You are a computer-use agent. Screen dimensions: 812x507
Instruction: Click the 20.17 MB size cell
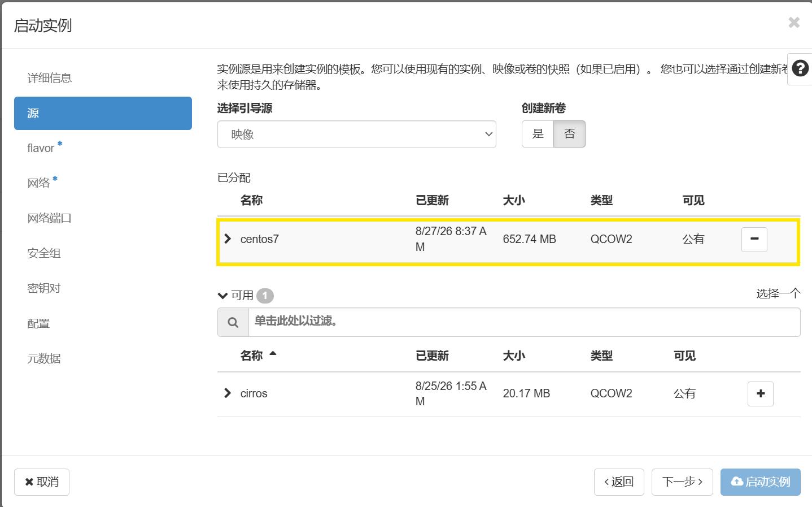tap(526, 393)
